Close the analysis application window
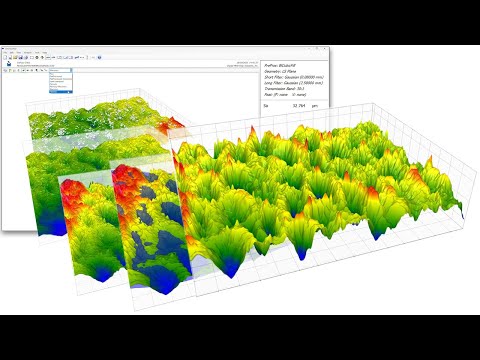The height and width of the screenshot is (360, 480). [x=326, y=49]
